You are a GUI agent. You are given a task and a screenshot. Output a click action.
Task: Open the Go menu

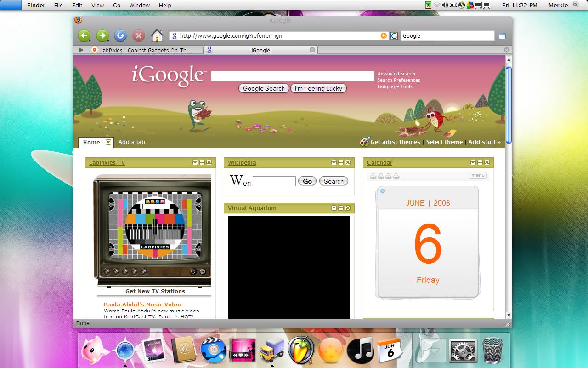pos(117,5)
